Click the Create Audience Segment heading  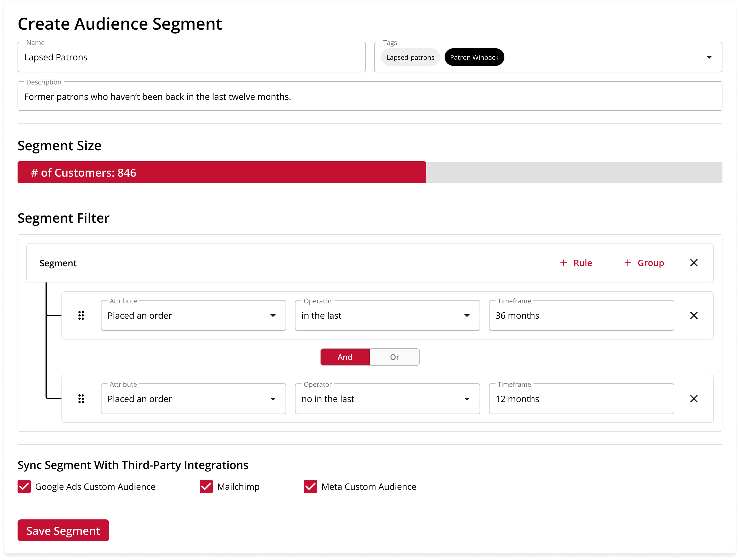[x=120, y=24]
